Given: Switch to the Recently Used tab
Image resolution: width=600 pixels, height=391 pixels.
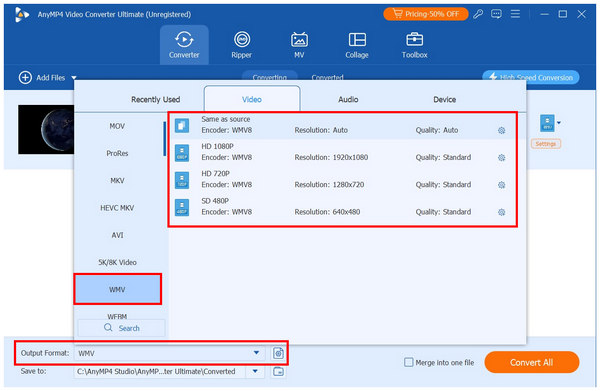Looking at the screenshot, I should [x=155, y=99].
